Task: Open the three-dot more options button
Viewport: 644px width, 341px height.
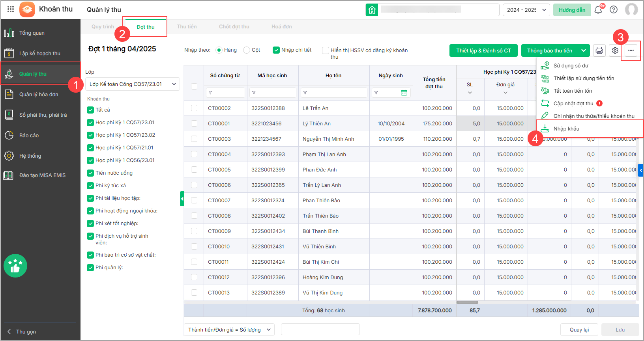Action: (631, 50)
